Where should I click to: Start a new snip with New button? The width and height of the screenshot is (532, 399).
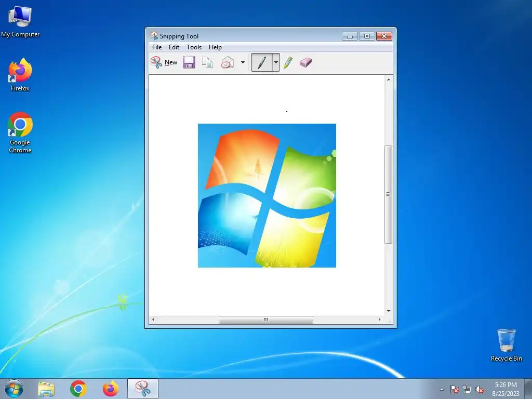click(164, 62)
